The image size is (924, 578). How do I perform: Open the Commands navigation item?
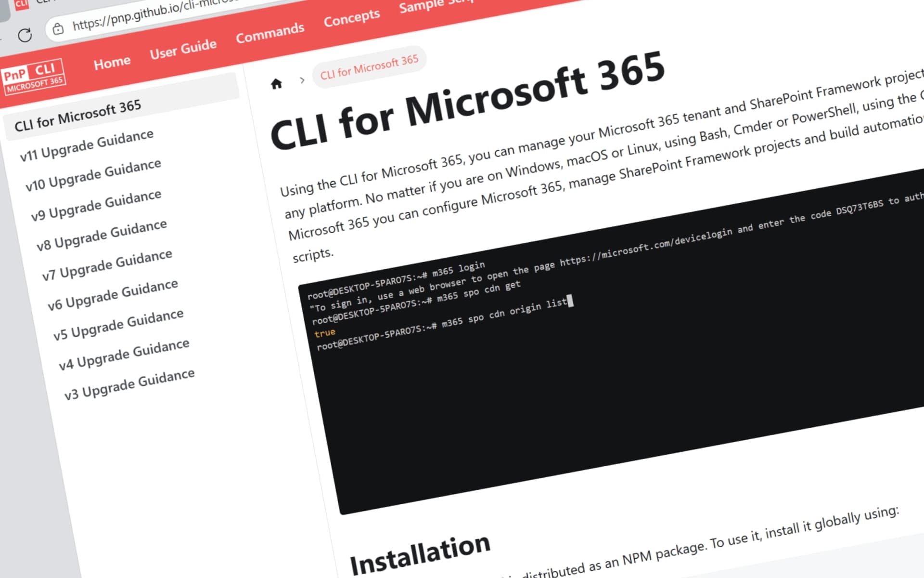(x=269, y=33)
